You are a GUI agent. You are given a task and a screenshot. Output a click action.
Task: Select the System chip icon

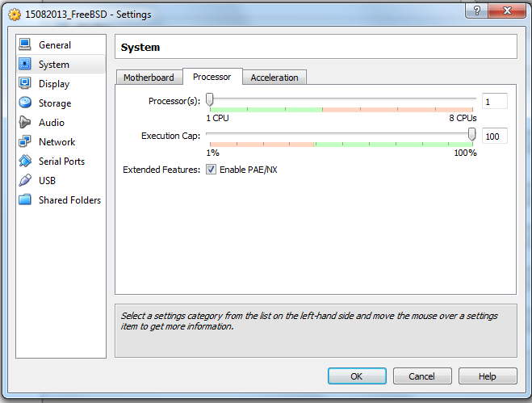(x=25, y=65)
